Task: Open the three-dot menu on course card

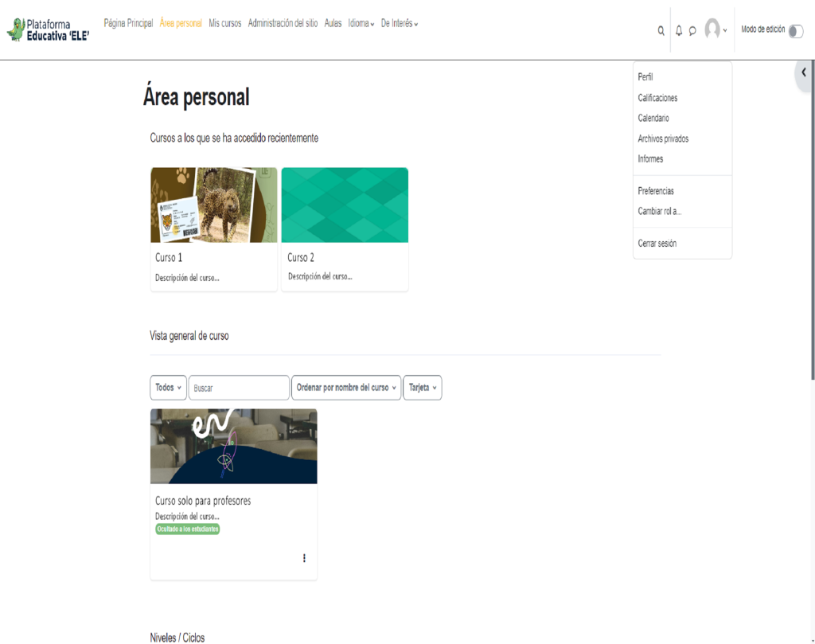Action: point(304,558)
